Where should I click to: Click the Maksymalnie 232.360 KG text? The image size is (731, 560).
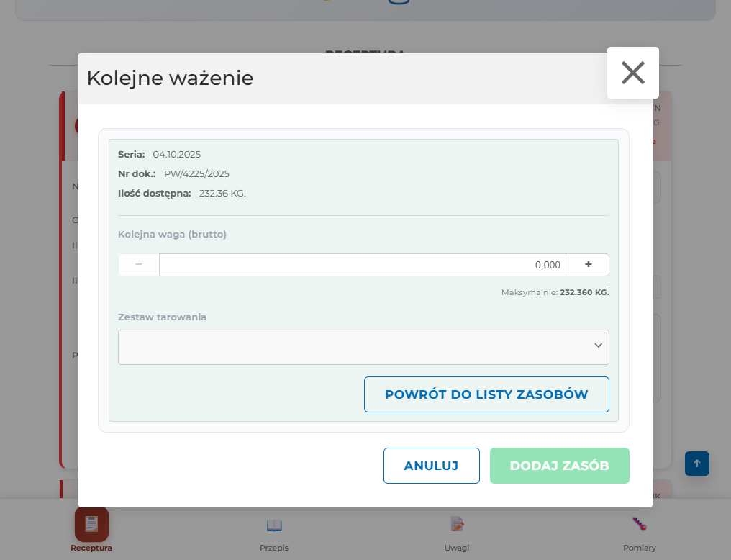[x=556, y=292]
